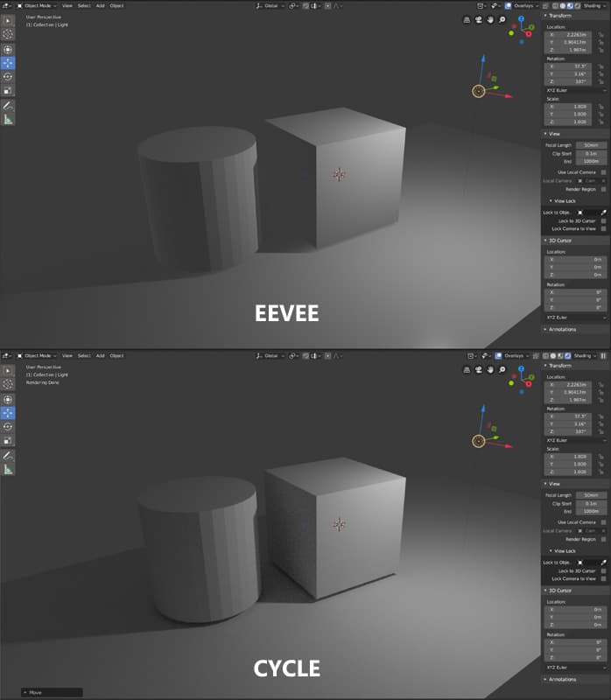Viewport: 611px width, 700px height.
Task: Activate the Measure tool in the Cycles viewport toolbar
Action: [9, 469]
